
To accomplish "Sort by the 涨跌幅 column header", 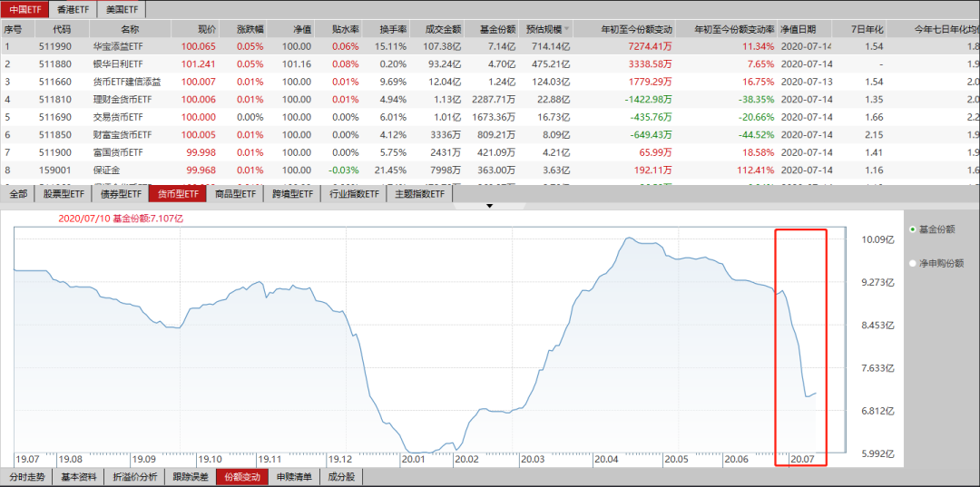I will pyautogui.click(x=250, y=29).
